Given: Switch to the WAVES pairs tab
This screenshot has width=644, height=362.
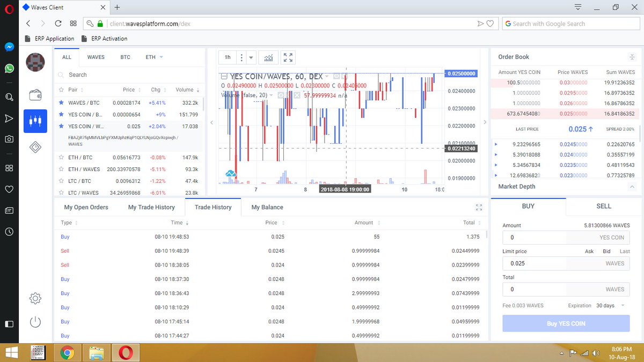Looking at the screenshot, I should [x=96, y=57].
